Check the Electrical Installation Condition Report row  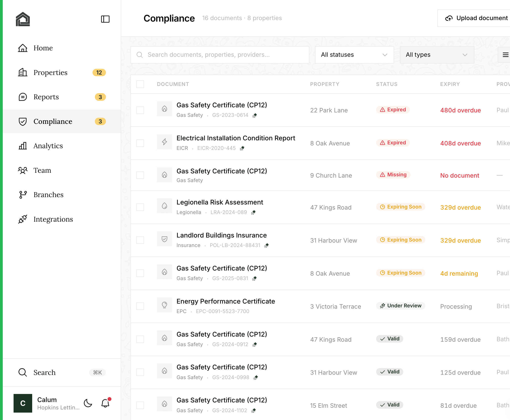(140, 143)
